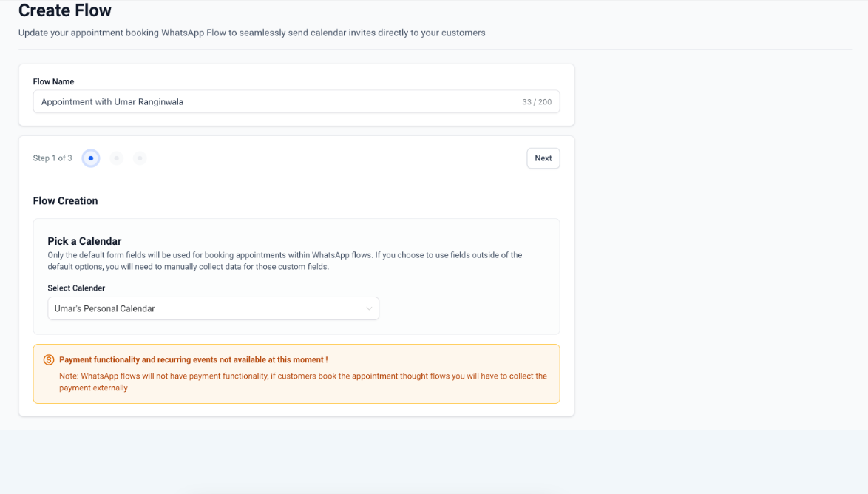Viewport: 868px width, 494px height.
Task: Click the appointment booking subtitle text
Action: click(x=251, y=33)
